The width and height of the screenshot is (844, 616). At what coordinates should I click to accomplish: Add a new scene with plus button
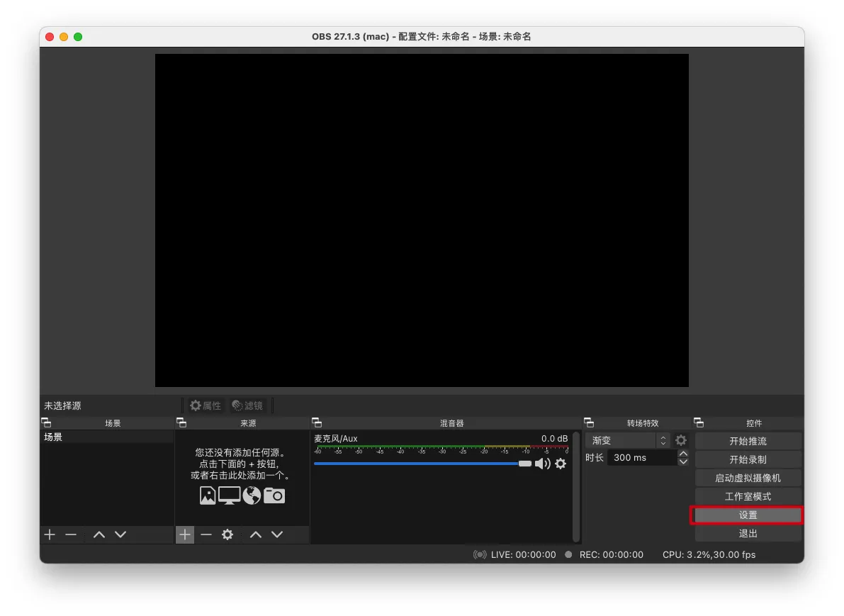(x=50, y=534)
